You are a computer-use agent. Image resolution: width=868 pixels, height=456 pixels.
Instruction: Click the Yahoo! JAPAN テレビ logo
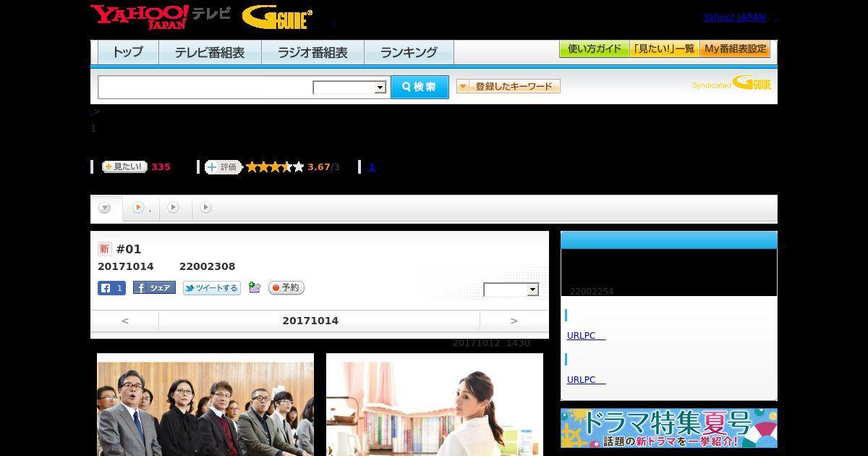point(161,17)
